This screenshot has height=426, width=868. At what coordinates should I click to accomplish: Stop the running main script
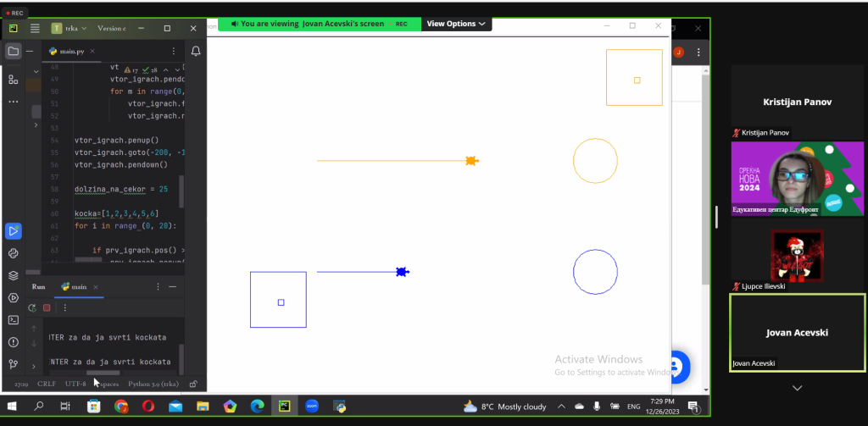(47, 307)
